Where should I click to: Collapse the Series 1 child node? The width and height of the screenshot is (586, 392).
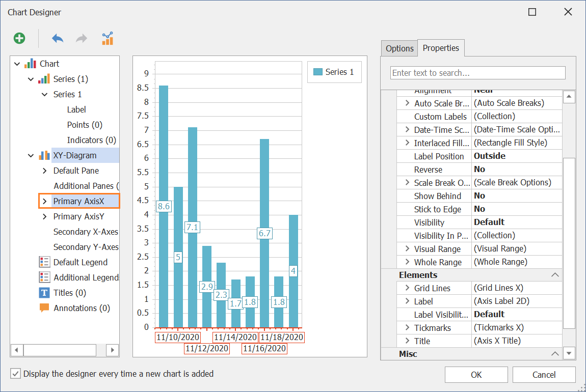pos(44,95)
